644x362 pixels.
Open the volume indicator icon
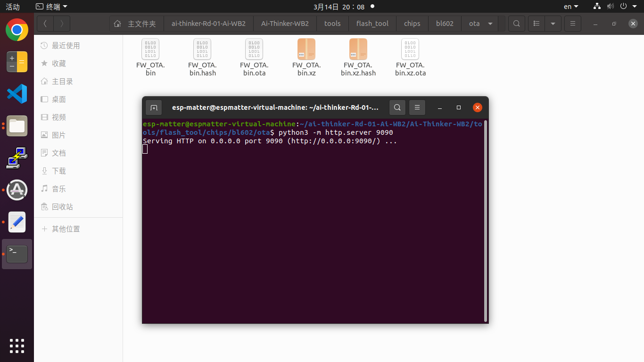[x=611, y=7]
